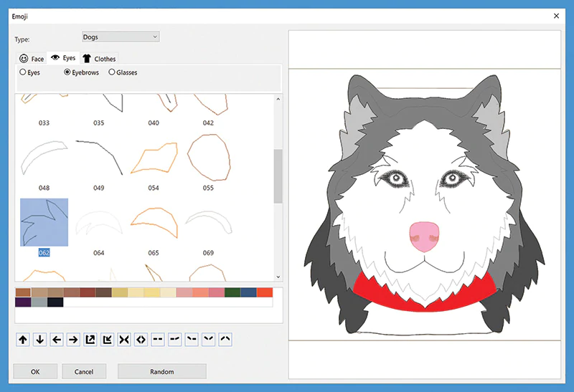Confirm with the OK button
574x392 pixels.
(35, 371)
